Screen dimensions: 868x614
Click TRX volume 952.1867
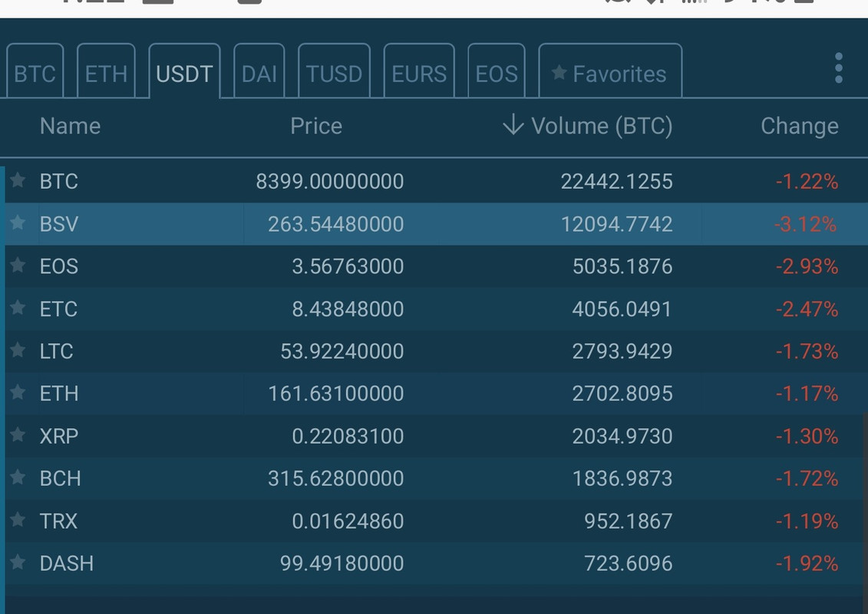pyautogui.click(x=629, y=521)
